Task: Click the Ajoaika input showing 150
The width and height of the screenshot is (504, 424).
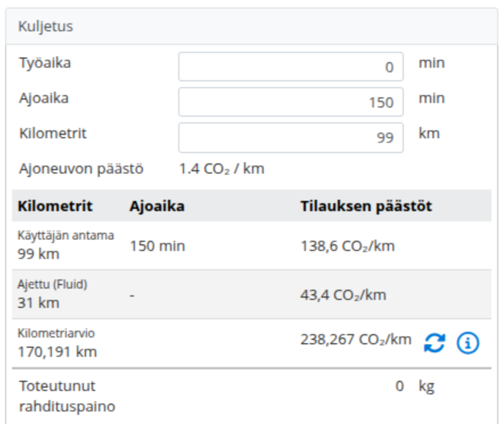Action: 290,102
